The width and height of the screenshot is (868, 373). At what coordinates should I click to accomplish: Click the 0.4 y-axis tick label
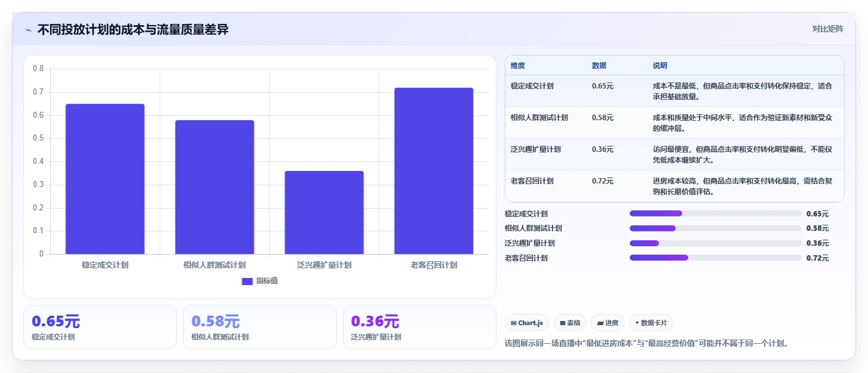38,161
